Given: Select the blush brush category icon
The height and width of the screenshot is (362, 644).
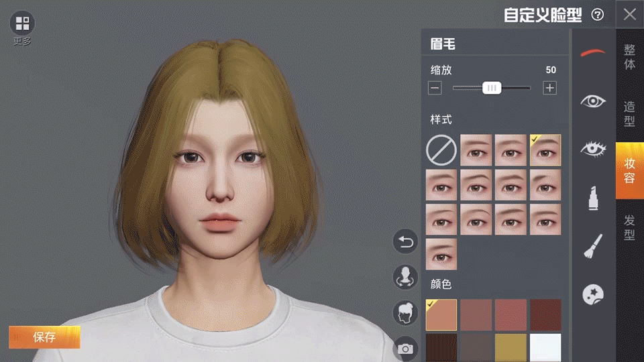Looking at the screenshot, I should click(x=593, y=246).
